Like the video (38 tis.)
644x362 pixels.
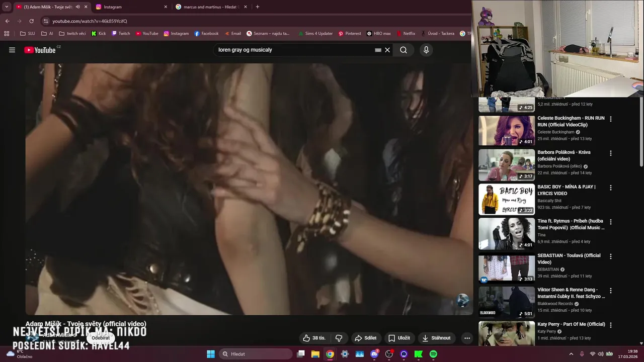pyautogui.click(x=314, y=338)
